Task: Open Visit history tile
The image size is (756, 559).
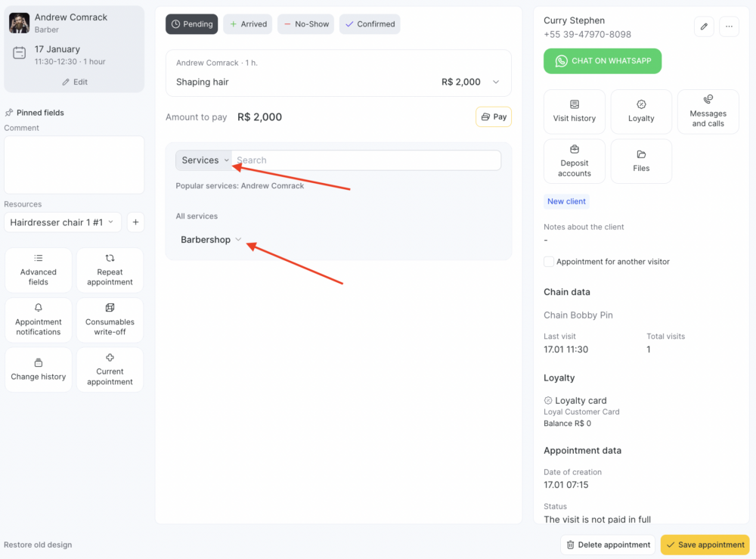Action: (x=575, y=112)
